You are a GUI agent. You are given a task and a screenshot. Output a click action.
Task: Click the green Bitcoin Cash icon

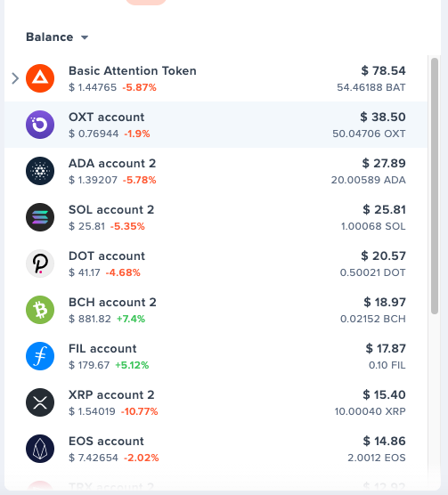(x=40, y=310)
